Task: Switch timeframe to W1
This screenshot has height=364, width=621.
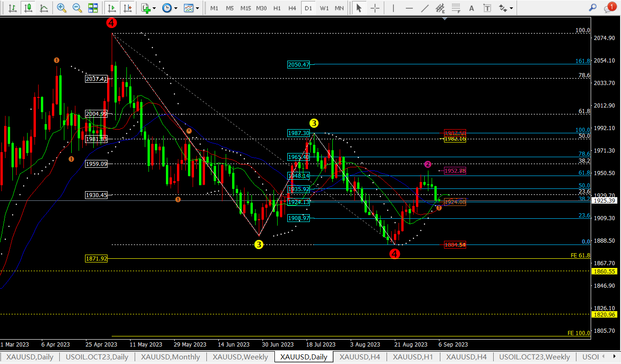Action: pos(324,8)
